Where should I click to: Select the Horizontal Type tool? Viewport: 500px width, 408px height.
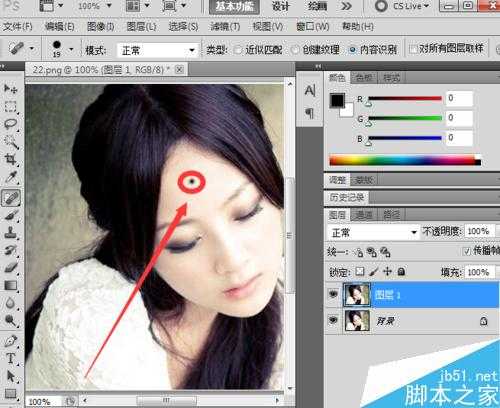coord(11,359)
